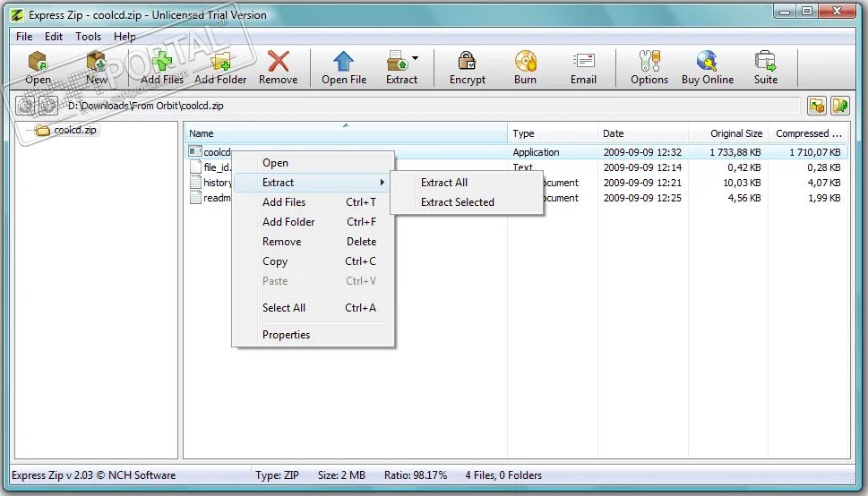
Task: Click the Buy Online toolbar icon
Action: 708,62
